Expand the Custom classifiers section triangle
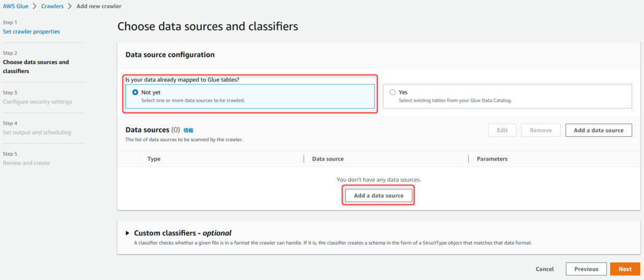The width and height of the screenshot is (644, 280). coord(128,233)
